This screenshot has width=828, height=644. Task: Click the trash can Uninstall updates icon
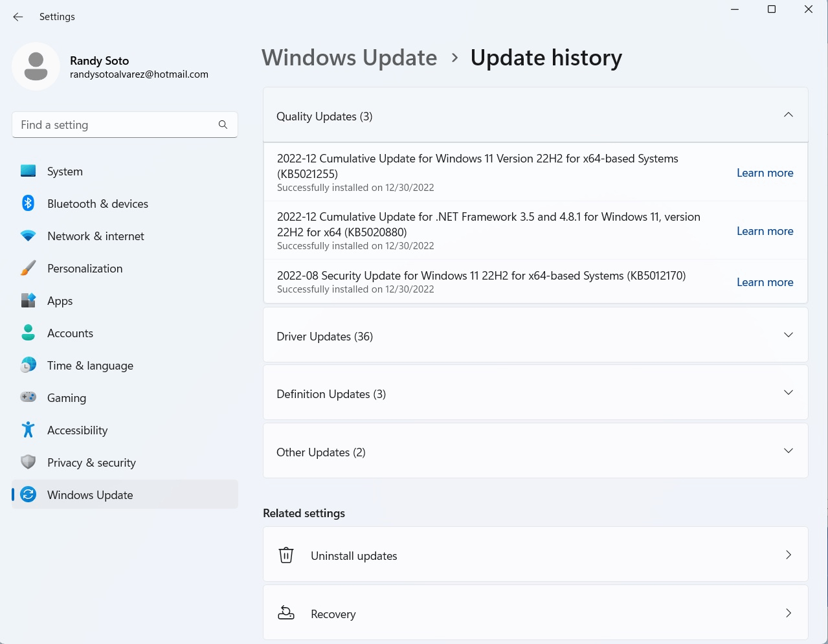[x=286, y=555]
